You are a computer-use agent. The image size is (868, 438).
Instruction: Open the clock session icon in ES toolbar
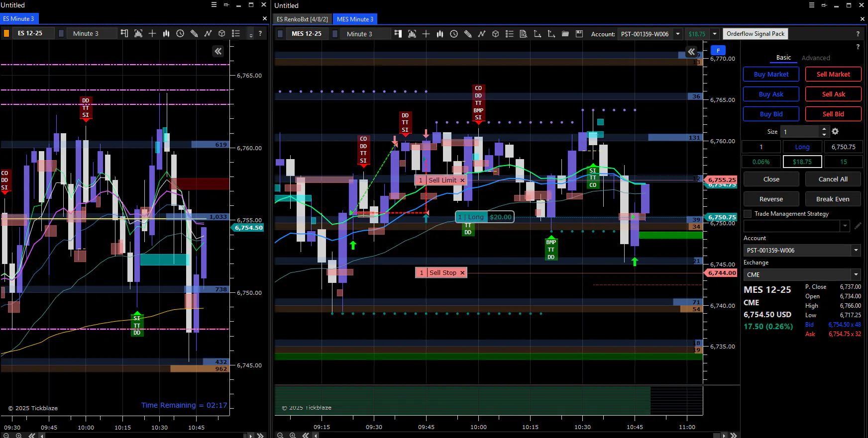click(x=180, y=33)
